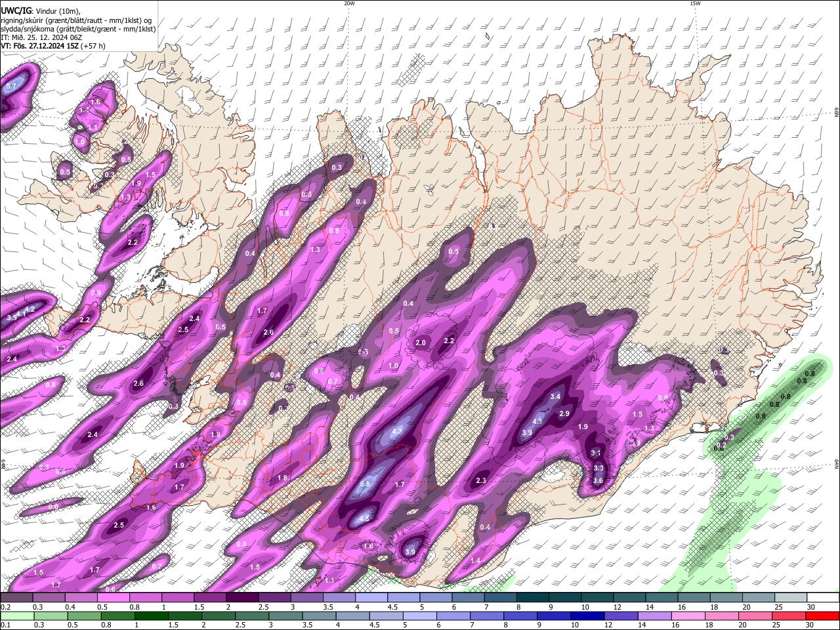Click the light violet swatch between 14 and 16 in rain legend
The height and width of the screenshot is (630, 840).
point(654,616)
